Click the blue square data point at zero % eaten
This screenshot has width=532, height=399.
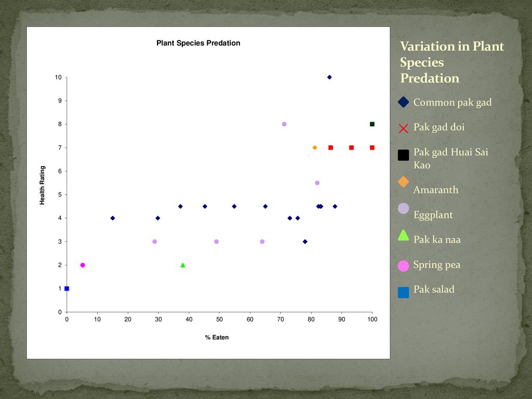(x=67, y=288)
